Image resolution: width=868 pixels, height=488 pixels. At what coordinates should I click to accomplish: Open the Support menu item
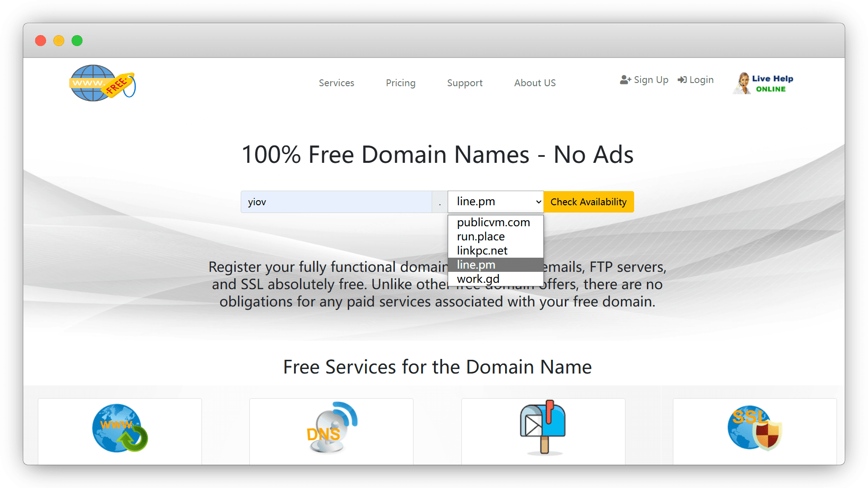click(465, 83)
